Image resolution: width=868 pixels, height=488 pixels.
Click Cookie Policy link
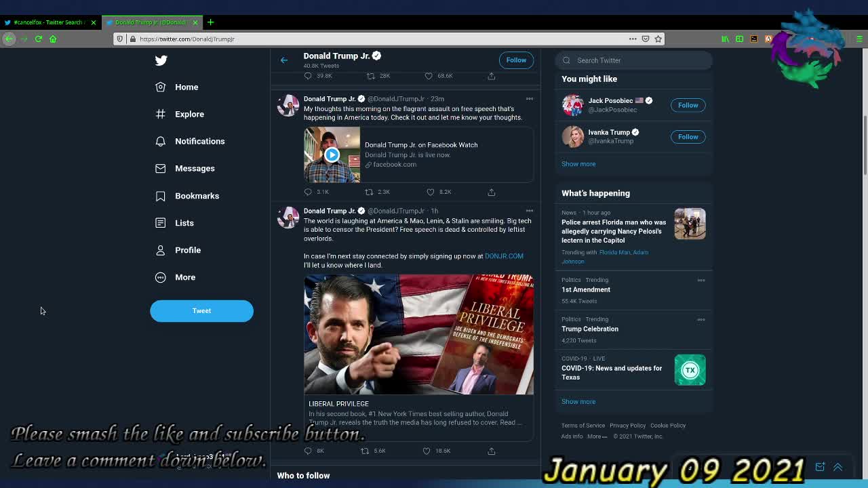click(668, 426)
